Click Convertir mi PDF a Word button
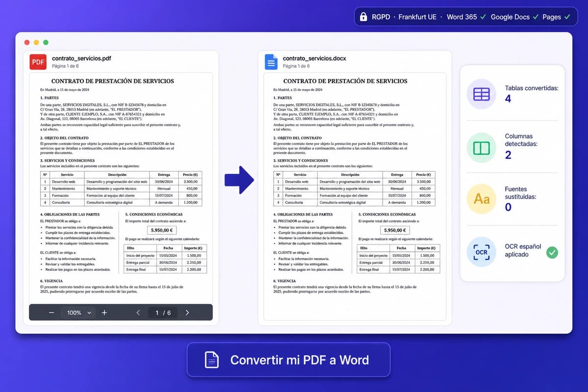This screenshot has height=392, width=588. tap(289, 360)
